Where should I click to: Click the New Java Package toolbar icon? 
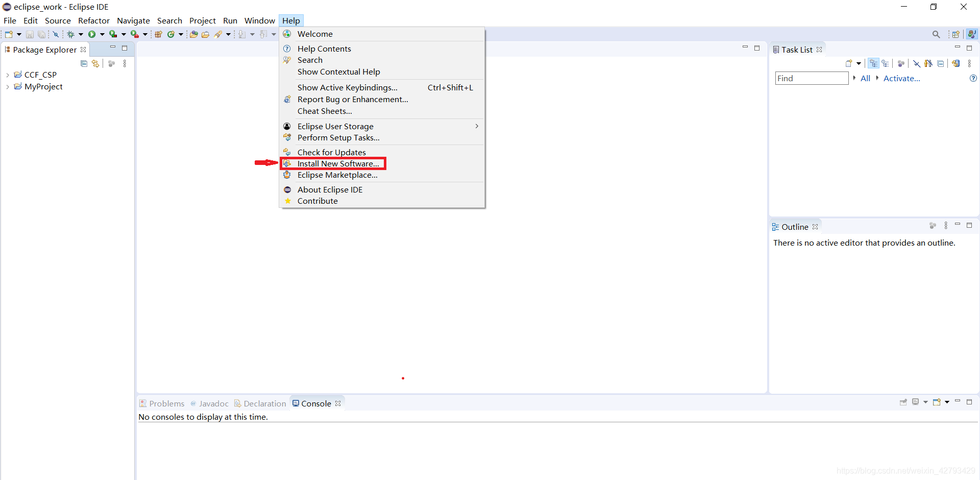point(158,34)
